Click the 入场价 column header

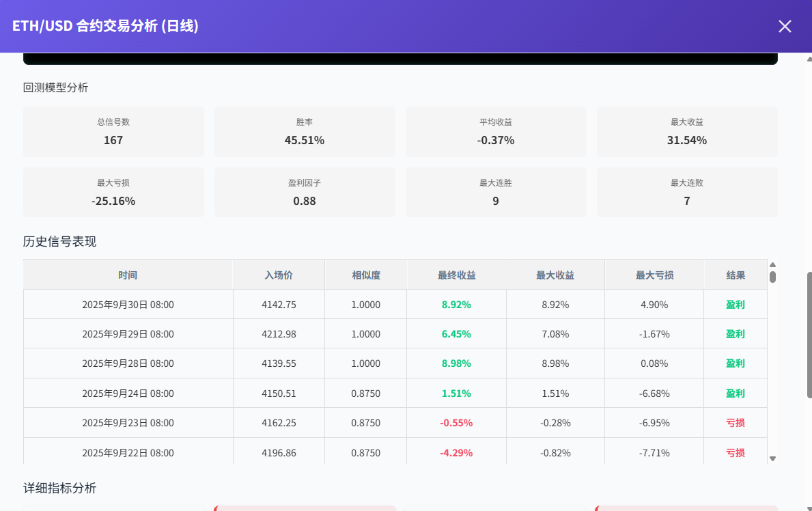coord(279,275)
